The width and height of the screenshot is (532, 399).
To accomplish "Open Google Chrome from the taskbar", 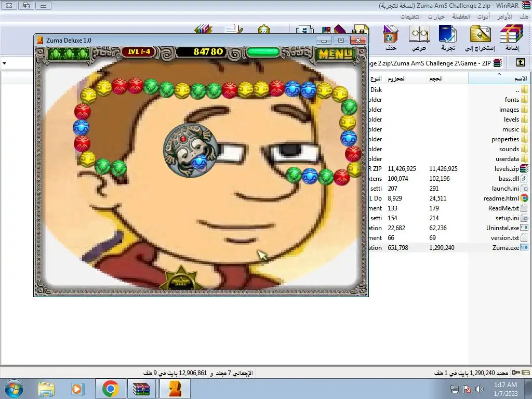I will pyautogui.click(x=110, y=389).
